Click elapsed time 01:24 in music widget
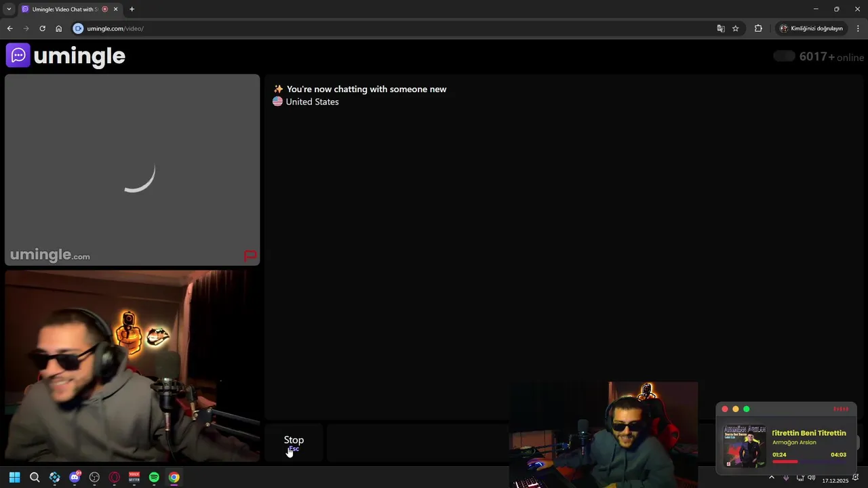This screenshot has width=868, height=488. [779, 455]
